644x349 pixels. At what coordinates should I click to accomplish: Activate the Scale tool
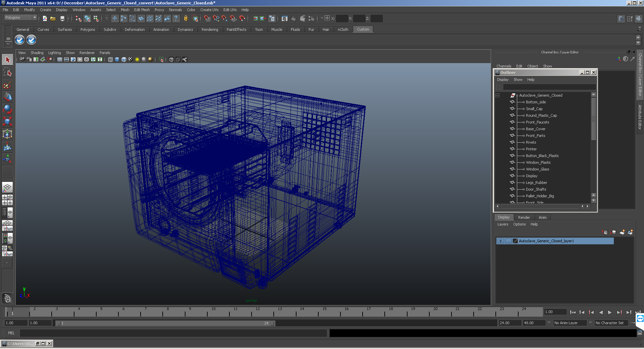point(7,121)
